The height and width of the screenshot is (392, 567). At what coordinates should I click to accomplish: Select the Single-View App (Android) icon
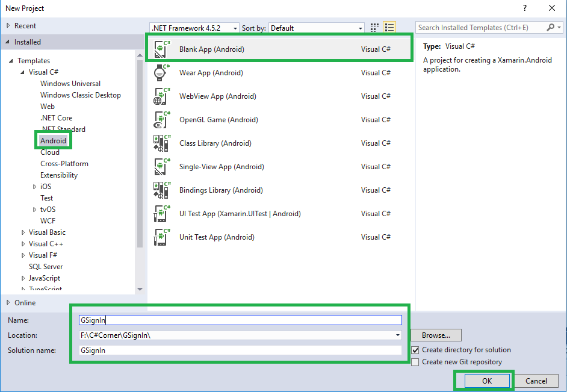[162, 167]
